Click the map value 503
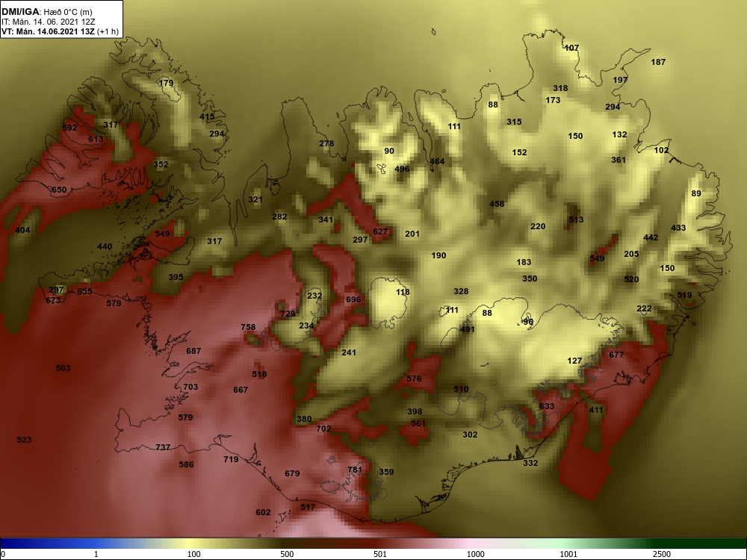This screenshot has height=560, width=747. click(63, 368)
